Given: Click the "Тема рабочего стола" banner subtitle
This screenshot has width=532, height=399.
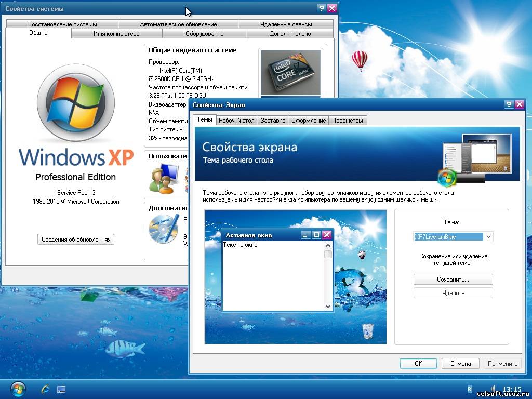Looking at the screenshot, I should click(x=238, y=160).
